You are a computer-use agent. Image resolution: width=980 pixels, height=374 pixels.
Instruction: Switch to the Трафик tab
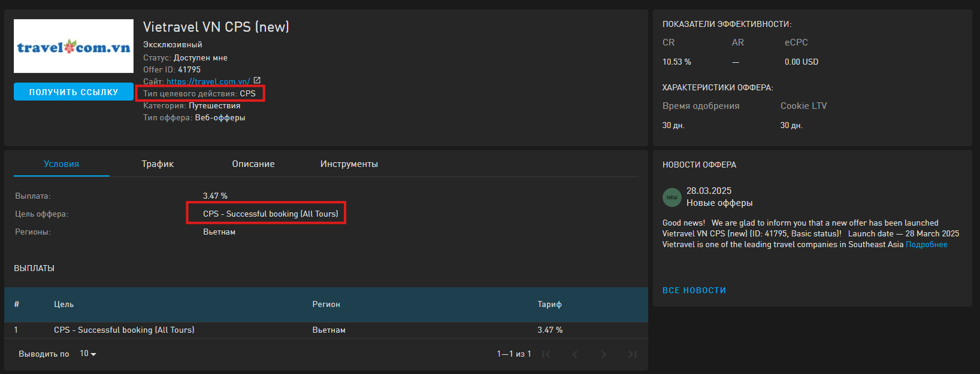click(x=158, y=164)
